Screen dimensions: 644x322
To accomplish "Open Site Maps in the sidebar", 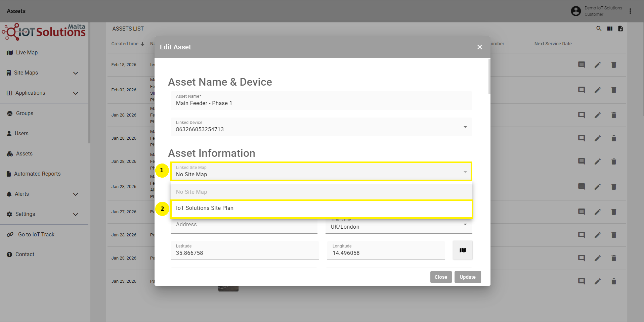I will [x=26, y=73].
